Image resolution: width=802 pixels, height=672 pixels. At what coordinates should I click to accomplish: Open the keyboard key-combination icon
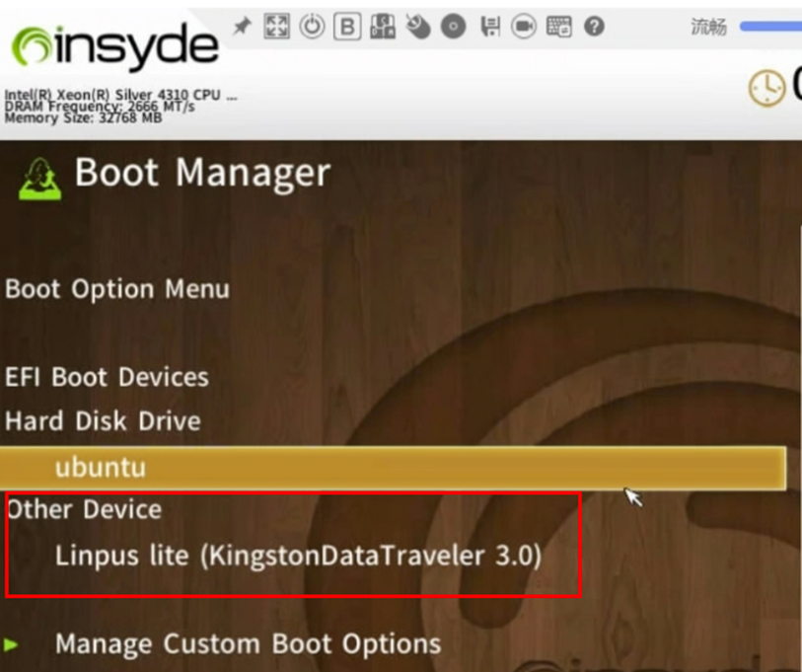pyautogui.click(x=383, y=26)
